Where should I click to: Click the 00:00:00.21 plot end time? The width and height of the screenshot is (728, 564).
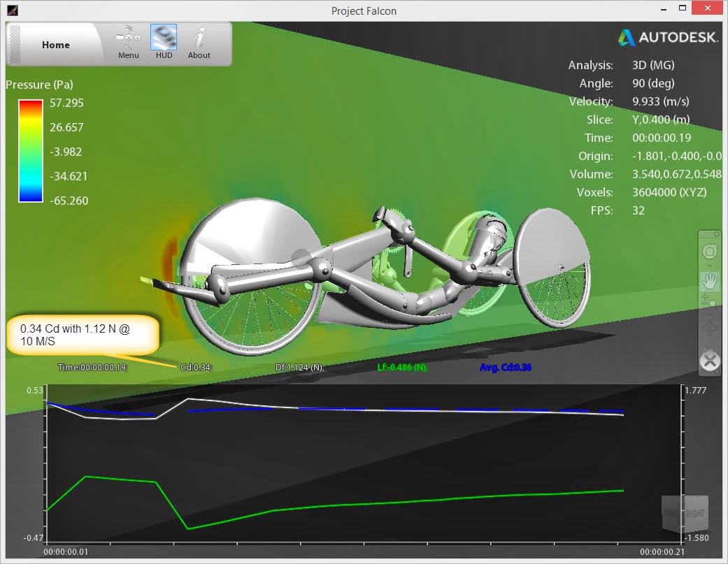coord(662,551)
